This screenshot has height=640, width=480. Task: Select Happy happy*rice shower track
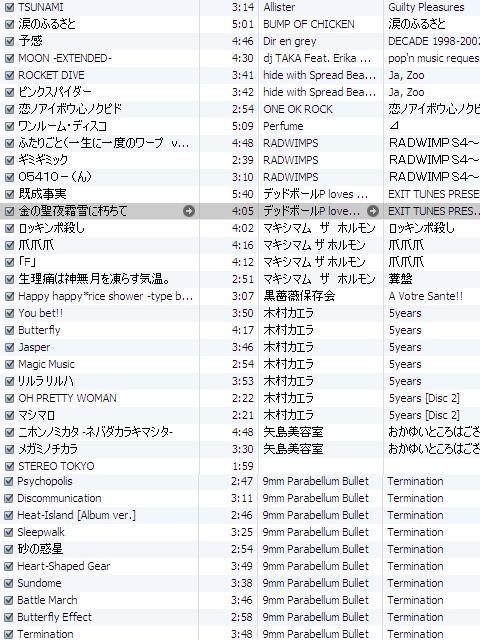pyautogui.click(x=105, y=296)
